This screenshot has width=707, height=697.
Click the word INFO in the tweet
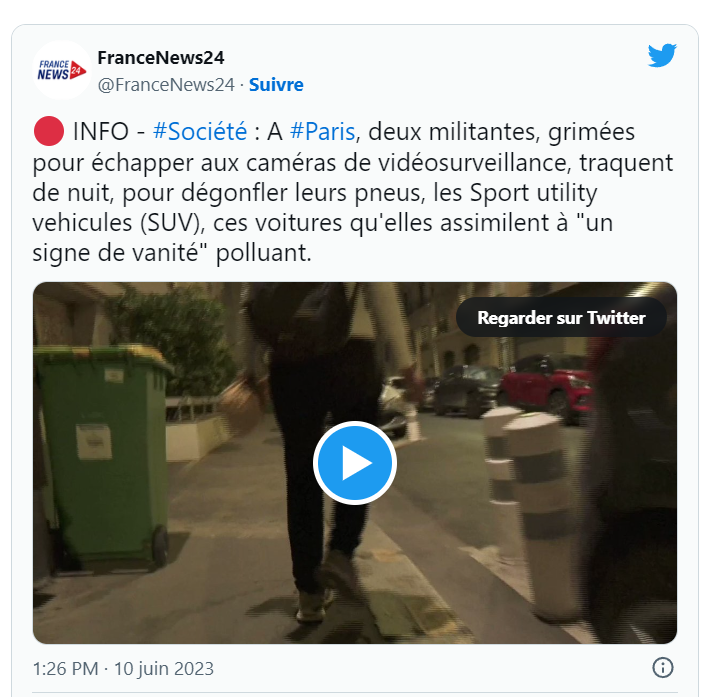point(101,132)
